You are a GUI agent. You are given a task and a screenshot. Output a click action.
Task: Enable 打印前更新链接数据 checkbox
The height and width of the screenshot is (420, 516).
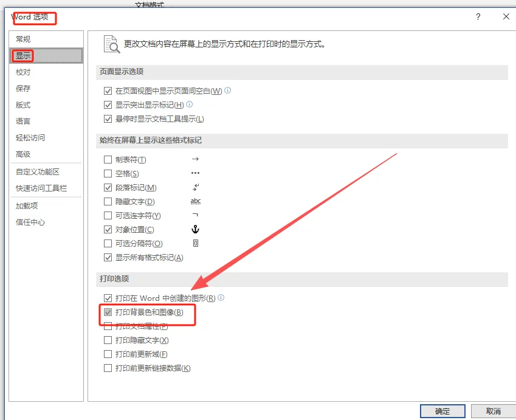[x=108, y=368]
